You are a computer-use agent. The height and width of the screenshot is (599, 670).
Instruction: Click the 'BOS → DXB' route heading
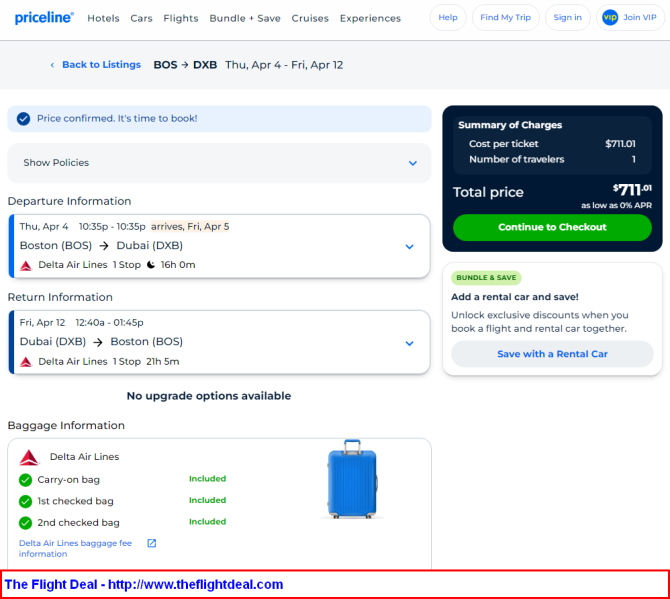185,65
